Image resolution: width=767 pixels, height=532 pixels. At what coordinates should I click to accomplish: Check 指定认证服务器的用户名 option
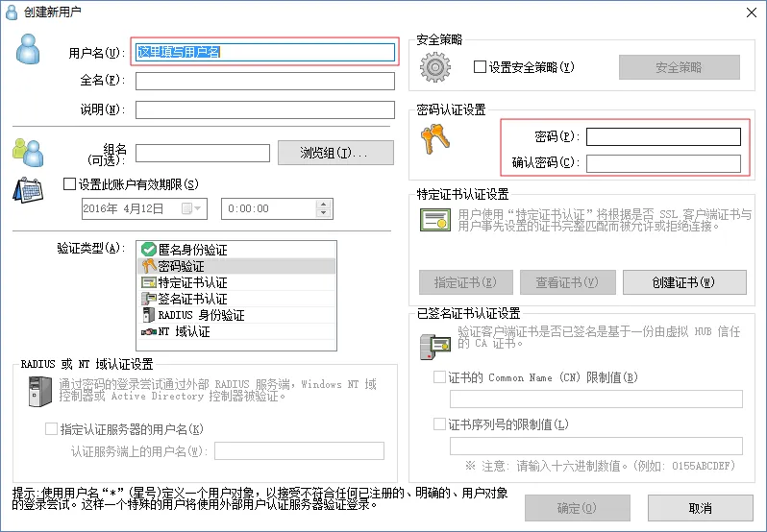[51, 429]
